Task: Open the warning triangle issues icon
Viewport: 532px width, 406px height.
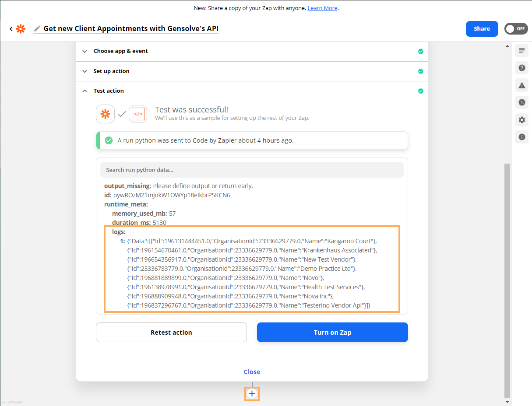Action: (x=521, y=85)
